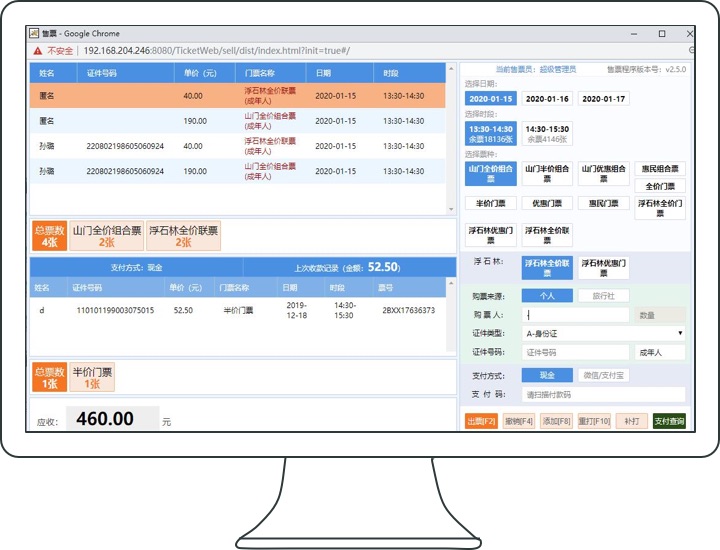
Task: Select 山门半价组合票 ticket type
Action: [548, 173]
